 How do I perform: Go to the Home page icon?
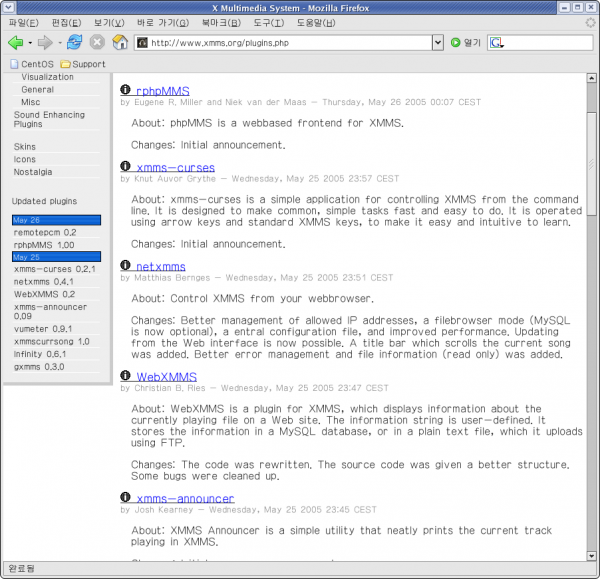tap(120, 42)
